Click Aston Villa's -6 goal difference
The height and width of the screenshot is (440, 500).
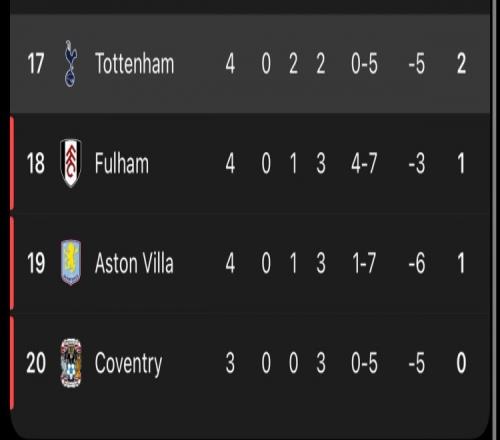(x=417, y=263)
